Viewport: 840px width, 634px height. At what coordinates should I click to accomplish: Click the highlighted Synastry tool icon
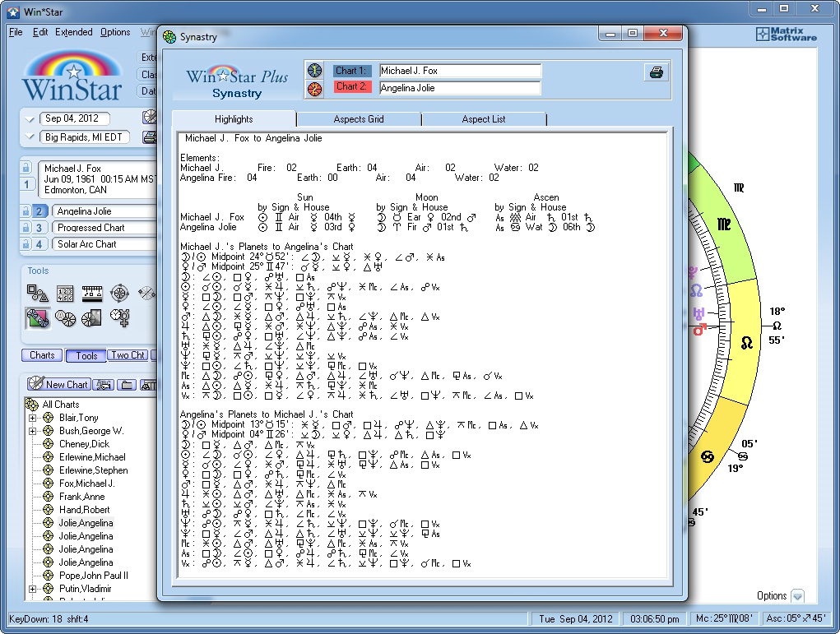tap(38, 318)
